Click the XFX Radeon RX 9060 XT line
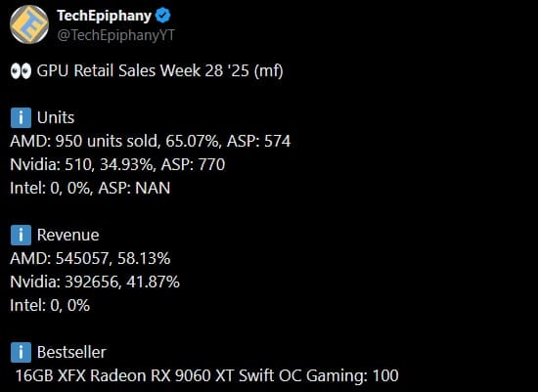Viewport: 538px width, 392px height. pos(207,375)
